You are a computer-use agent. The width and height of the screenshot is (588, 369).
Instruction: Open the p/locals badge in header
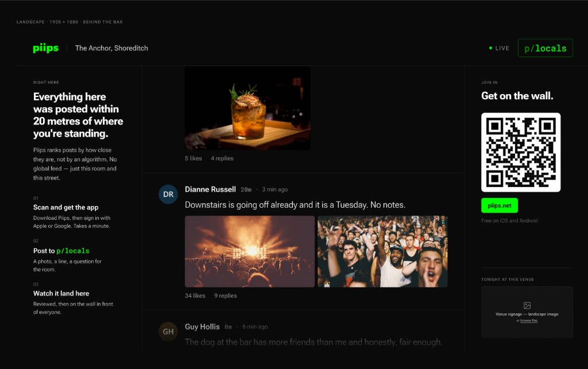[546, 48]
